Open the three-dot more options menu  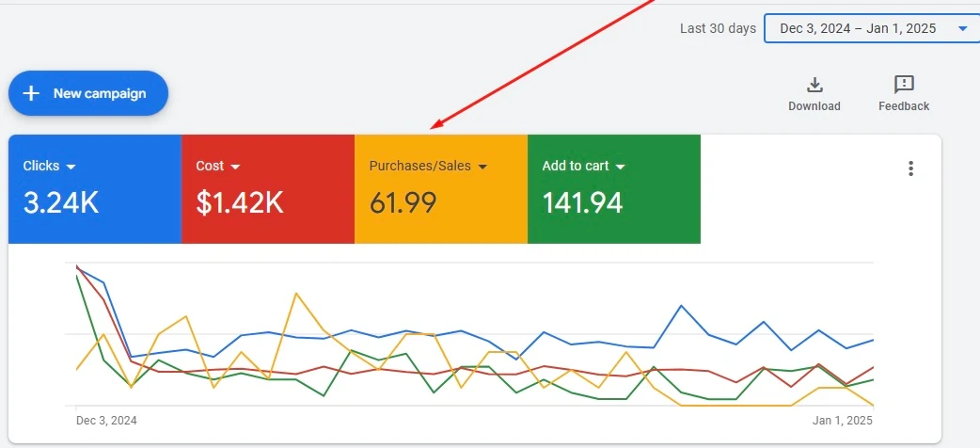(910, 168)
